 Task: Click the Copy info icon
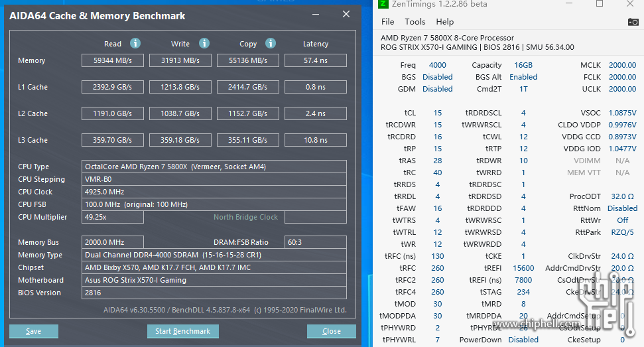click(270, 43)
